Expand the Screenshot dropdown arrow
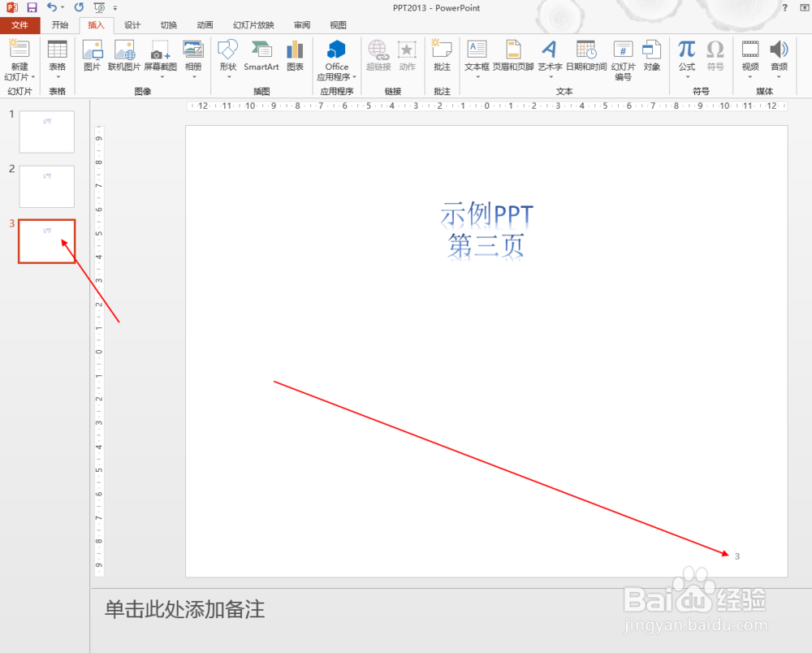 (161, 77)
